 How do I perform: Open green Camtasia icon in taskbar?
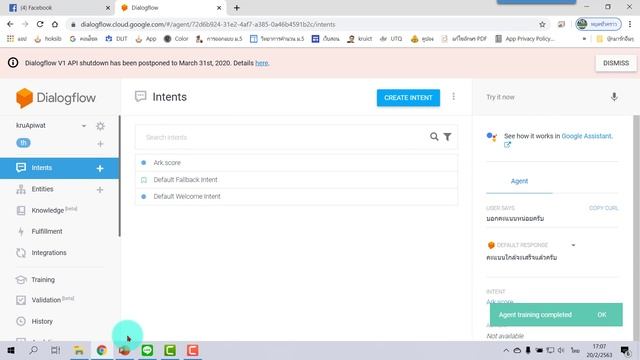coord(170,350)
